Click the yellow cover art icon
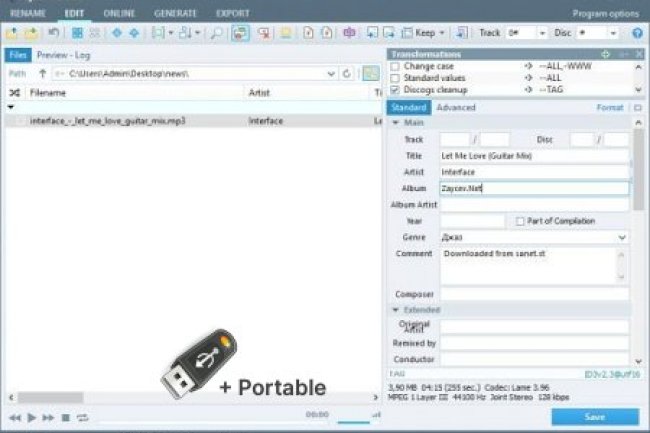This screenshot has width=650, height=433. coord(286,33)
